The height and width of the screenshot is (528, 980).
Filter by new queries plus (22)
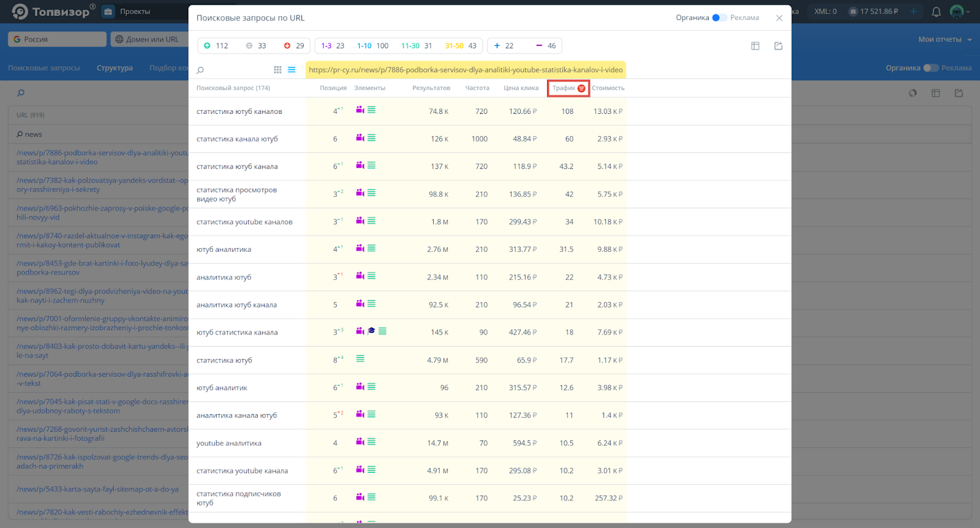(504, 46)
